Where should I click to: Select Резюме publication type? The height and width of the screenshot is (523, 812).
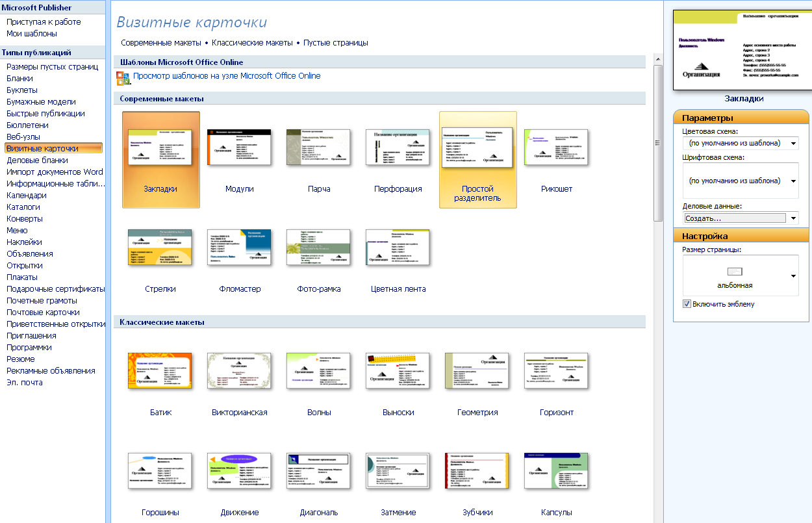click(21, 359)
